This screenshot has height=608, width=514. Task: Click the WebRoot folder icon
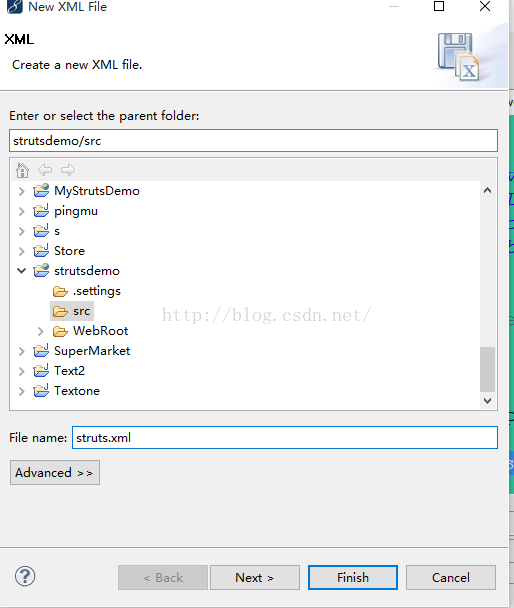(x=60, y=331)
